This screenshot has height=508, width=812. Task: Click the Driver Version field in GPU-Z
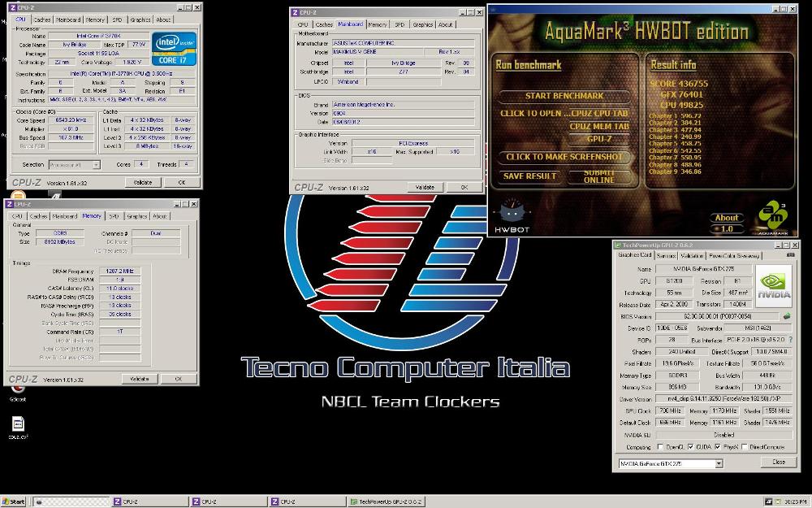723,398
